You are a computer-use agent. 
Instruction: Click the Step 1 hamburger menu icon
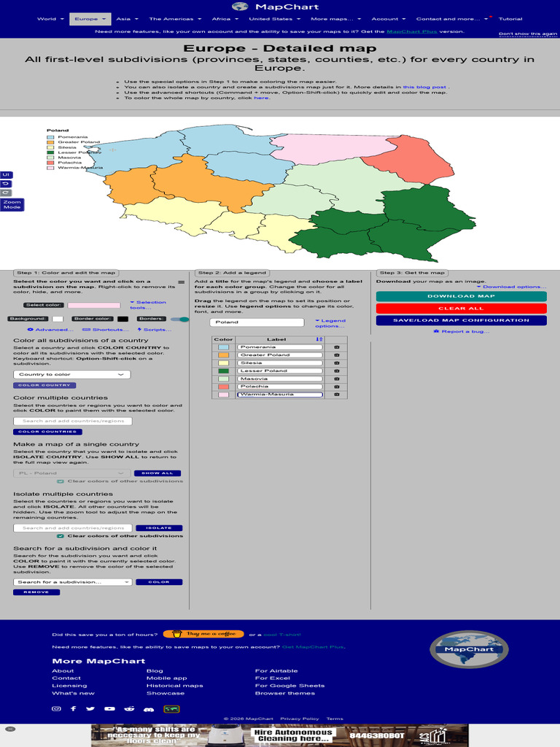tap(181, 282)
